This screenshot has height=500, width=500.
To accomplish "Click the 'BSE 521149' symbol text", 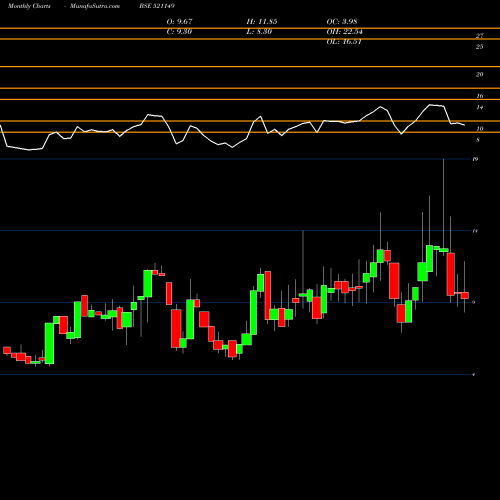I will pyautogui.click(x=157, y=6).
